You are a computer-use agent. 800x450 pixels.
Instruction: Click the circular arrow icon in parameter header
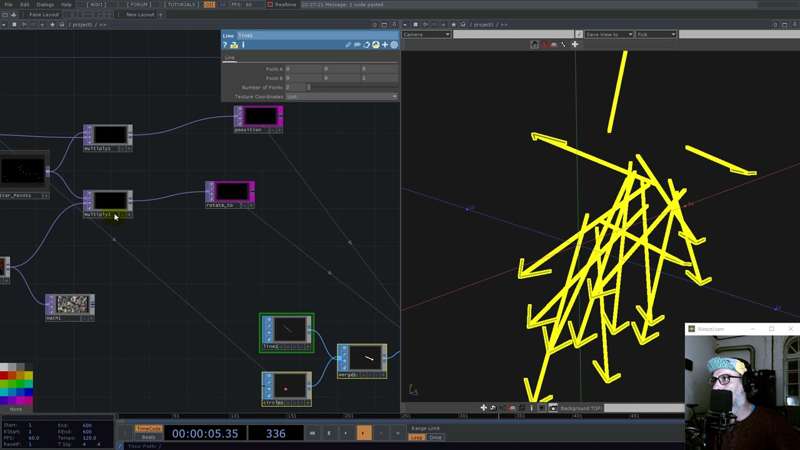366,45
